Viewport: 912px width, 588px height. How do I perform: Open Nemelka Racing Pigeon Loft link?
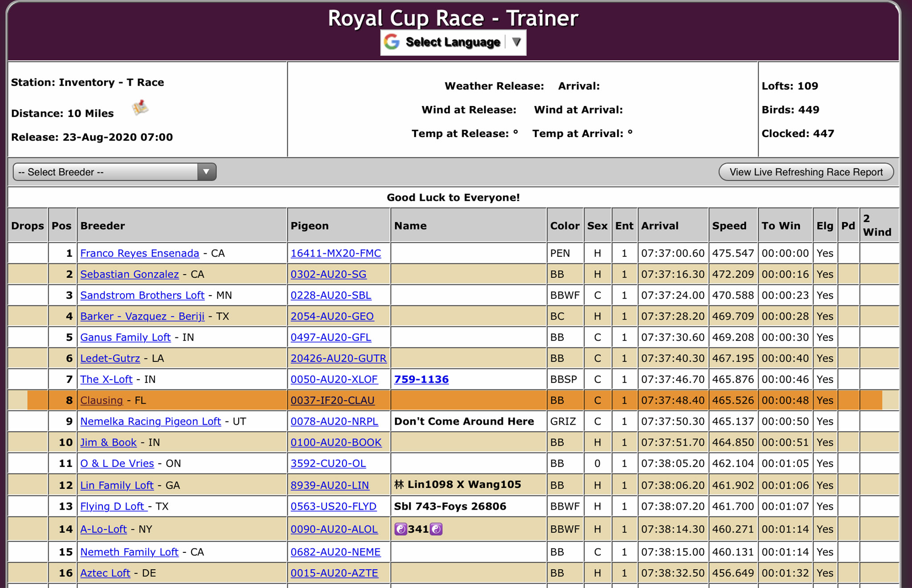151,421
